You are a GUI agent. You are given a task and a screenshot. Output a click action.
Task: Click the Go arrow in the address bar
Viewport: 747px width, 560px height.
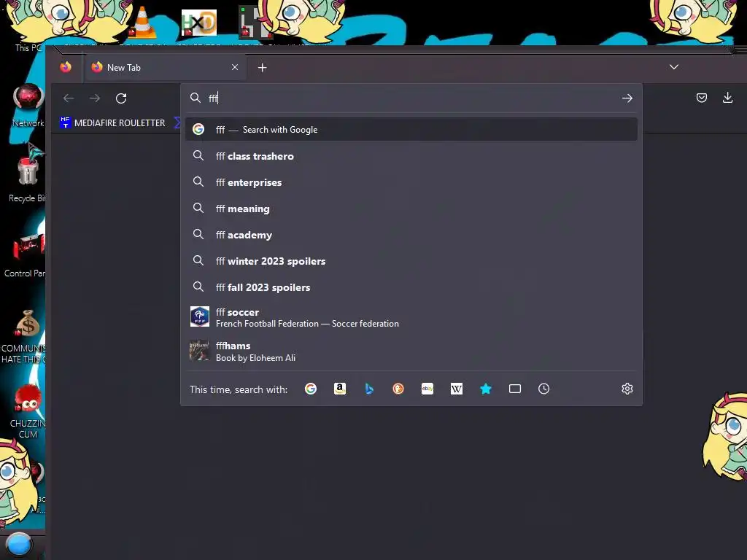click(x=627, y=98)
